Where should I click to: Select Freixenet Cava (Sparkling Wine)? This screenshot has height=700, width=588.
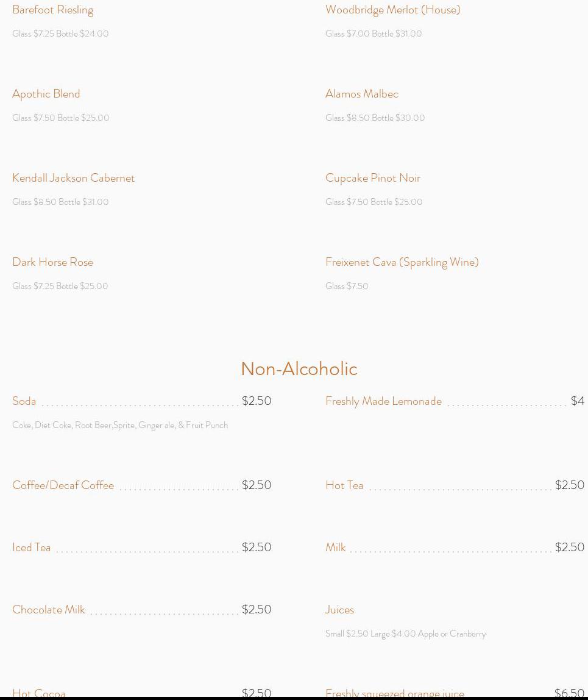(x=402, y=262)
